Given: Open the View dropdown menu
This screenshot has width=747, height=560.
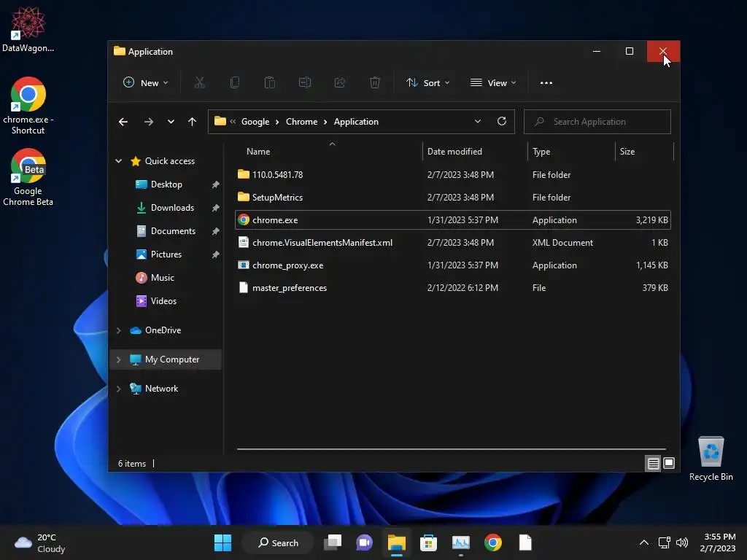Looking at the screenshot, I should tap(493, 83).
